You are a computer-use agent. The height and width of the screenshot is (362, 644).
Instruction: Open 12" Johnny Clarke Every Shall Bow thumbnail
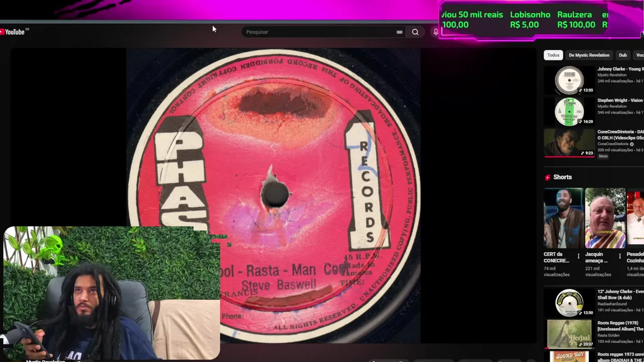(x=569, y=302)
